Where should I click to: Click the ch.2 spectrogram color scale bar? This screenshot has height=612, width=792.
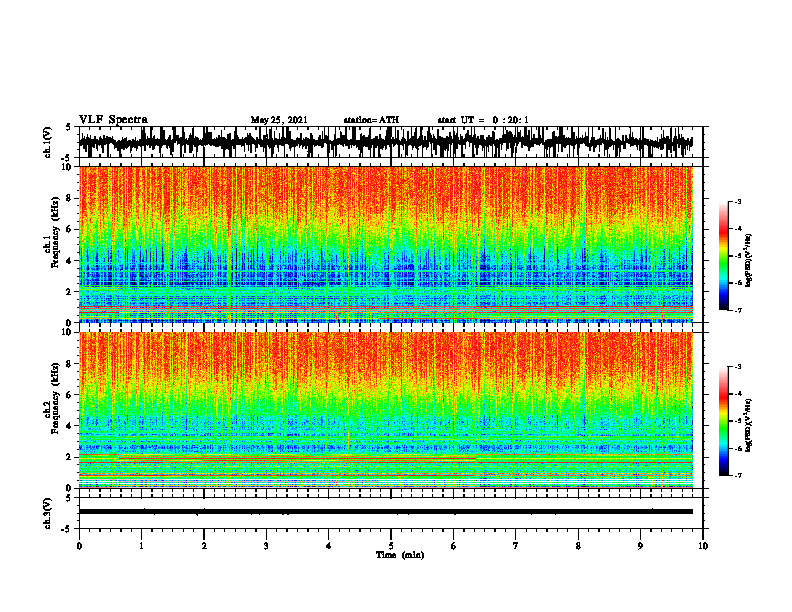(x=723, y=421)
